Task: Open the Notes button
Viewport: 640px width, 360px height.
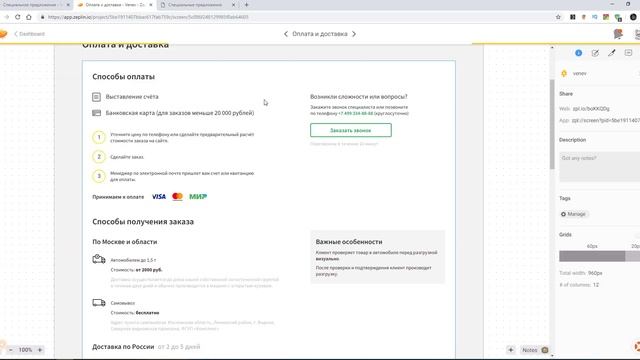Action: (x=534, y=350)
